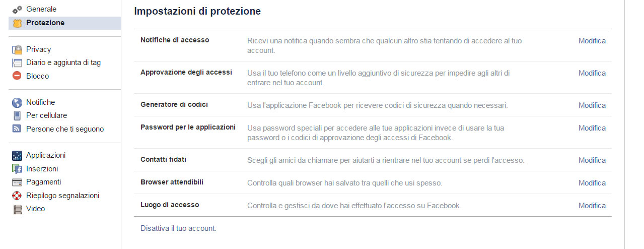Click the globe icon for Notifiche
The height and width of the screenshot is (249, 644).
coord(18,102)
